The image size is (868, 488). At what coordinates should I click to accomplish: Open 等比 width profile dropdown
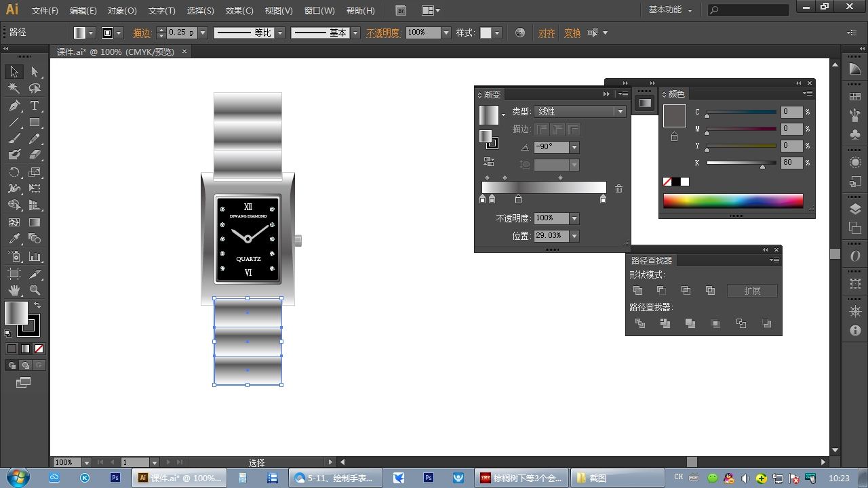click(x=280, y=33)
